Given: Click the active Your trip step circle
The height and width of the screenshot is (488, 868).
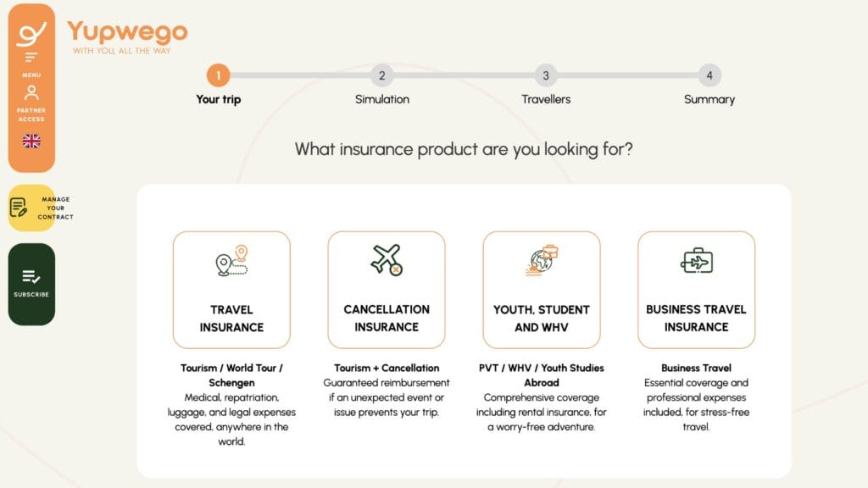Looking at the screenshot, I should coord(218,75).
